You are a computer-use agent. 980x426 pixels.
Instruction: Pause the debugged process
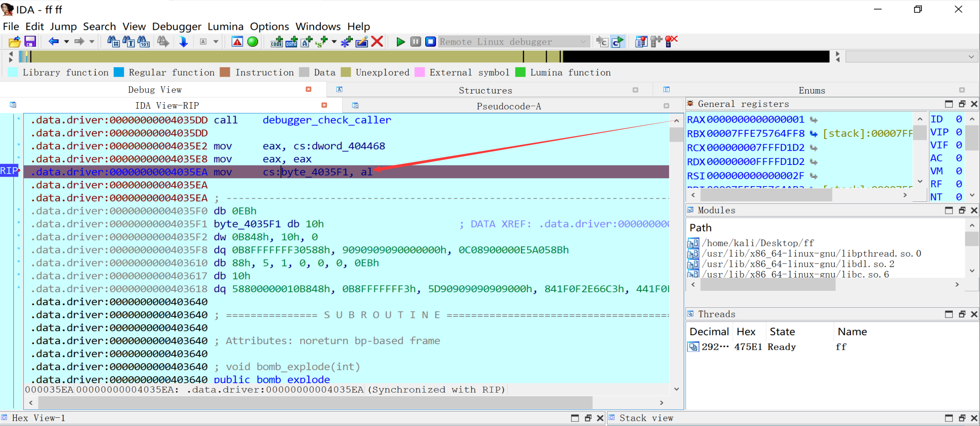coord(416,42)
